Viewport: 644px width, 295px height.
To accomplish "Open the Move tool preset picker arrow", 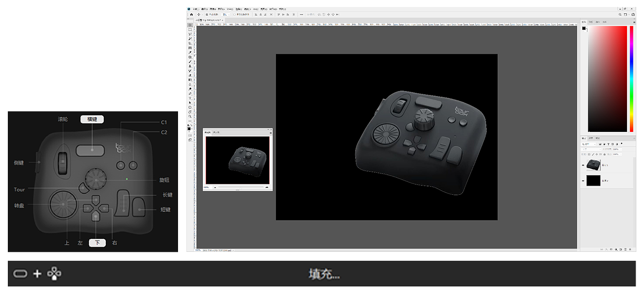I will [202, 15].
